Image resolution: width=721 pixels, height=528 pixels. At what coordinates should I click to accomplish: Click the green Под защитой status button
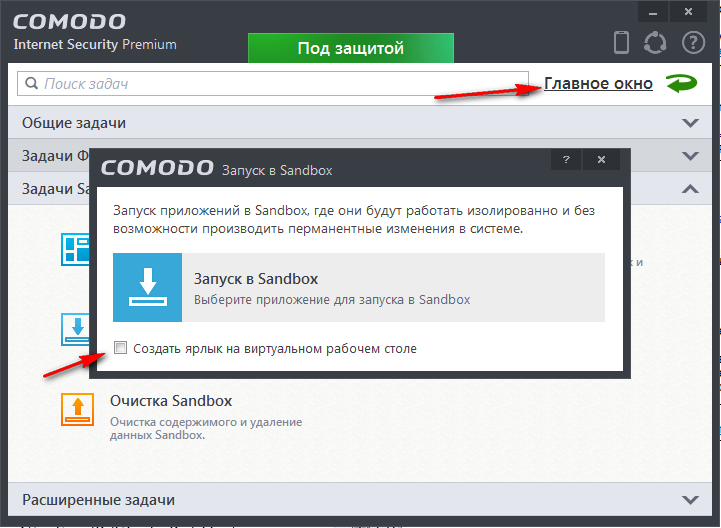point(351,48)
